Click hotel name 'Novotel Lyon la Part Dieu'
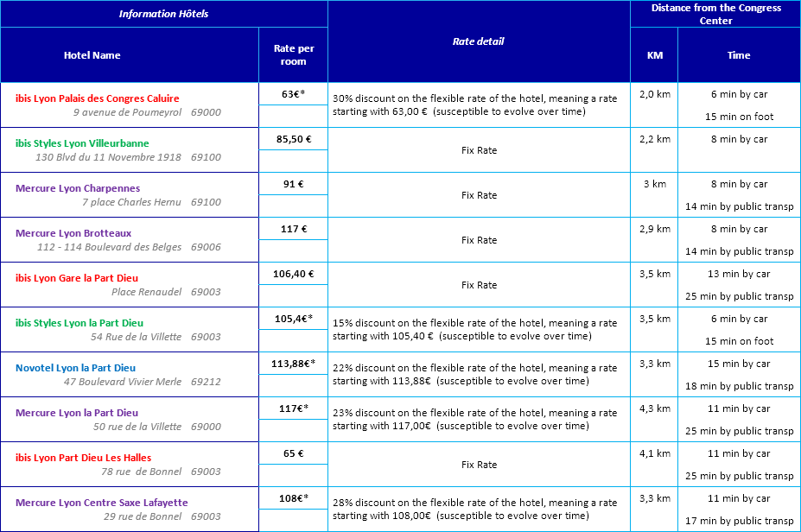Viewport: 801px width, 532px height. point(75,368)
